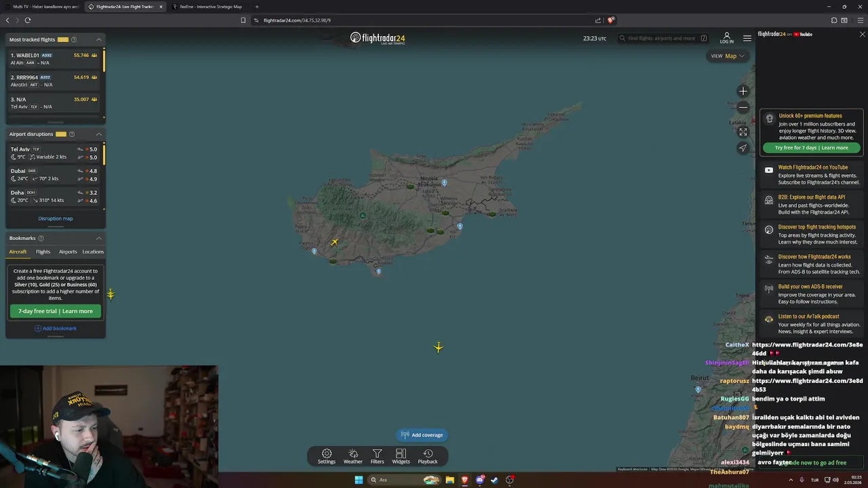Open Listen to our AvTalk podcast item

[812, 324]
